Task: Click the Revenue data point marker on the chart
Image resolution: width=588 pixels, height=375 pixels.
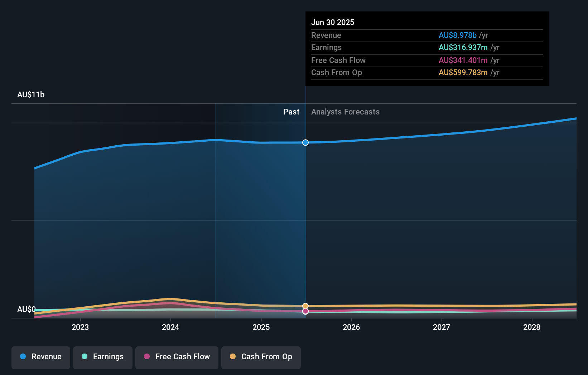Action: point(305,142)
